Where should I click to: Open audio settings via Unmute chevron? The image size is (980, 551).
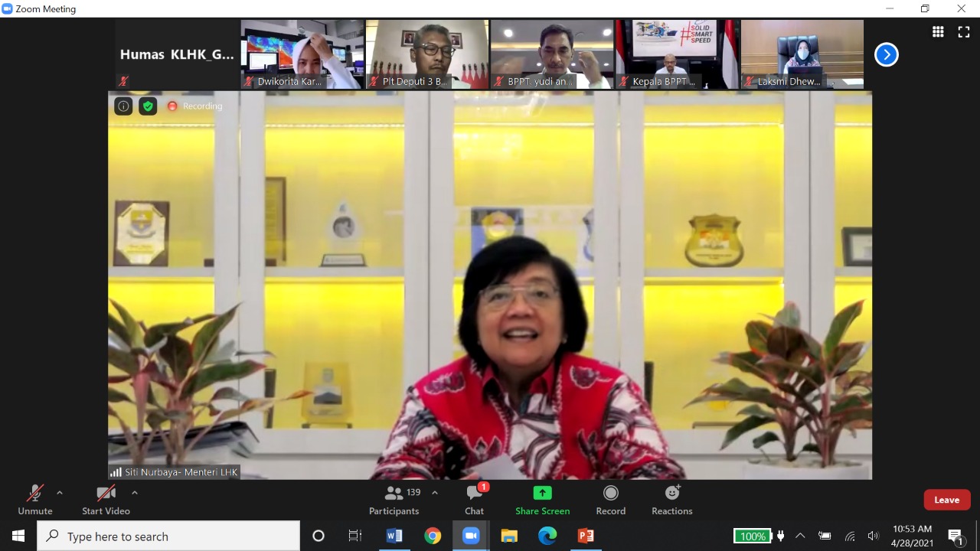[x=59, y=492]
